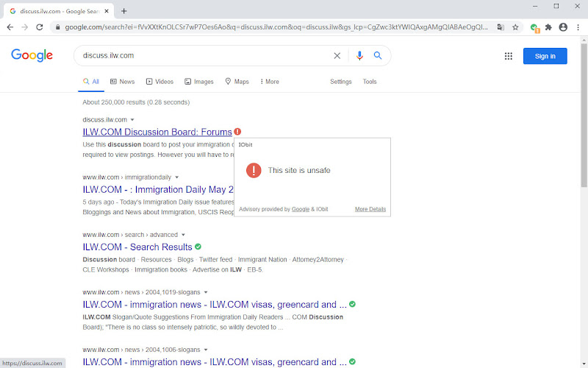The image size is (588, 368).
Task: Close the discuss.ilw.com Google Search tab
Action: point(107,11)
